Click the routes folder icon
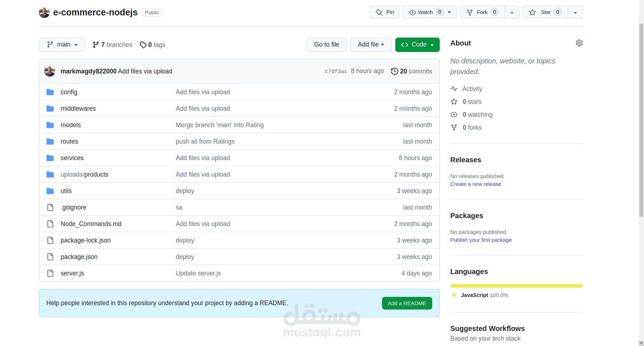The image size is (644, 346). tap(50, 141)
